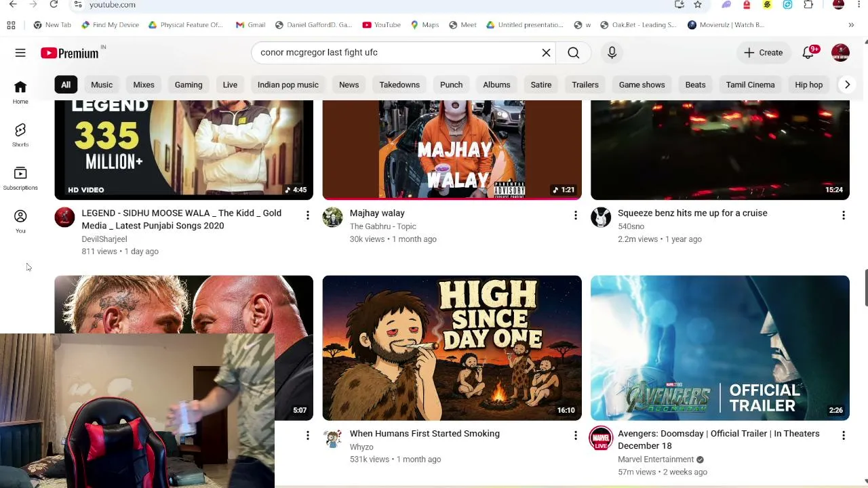Viewport: 868px width, 488px height.
Task: Open the Chrome apps grid shortcut
Action: 11,25
